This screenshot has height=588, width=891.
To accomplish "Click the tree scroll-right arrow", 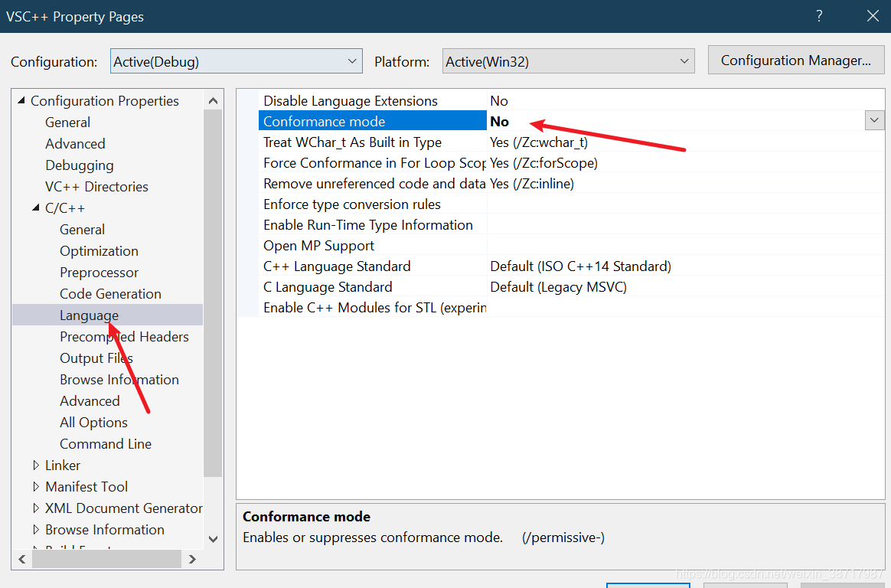I will [192, 560].
